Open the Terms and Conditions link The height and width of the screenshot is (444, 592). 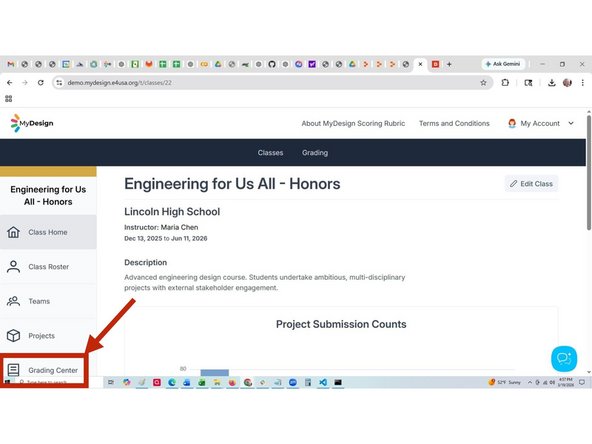pyautogui.click(x=454, y=123)
